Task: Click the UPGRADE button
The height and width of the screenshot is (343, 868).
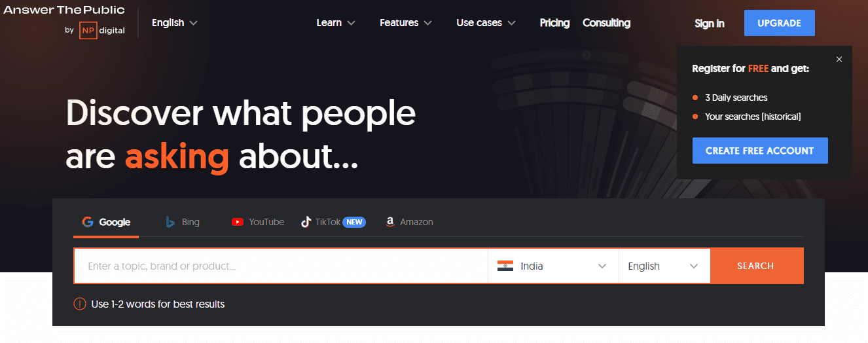Action: pos(780,23)
